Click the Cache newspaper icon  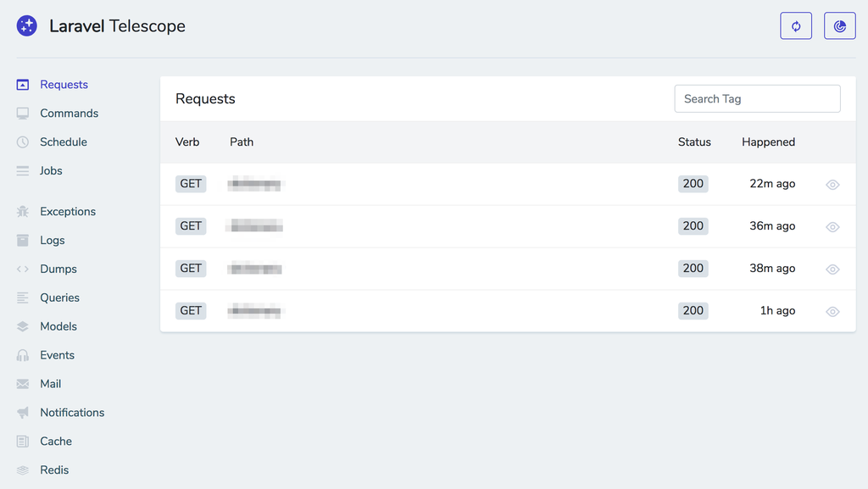(23, 442)
